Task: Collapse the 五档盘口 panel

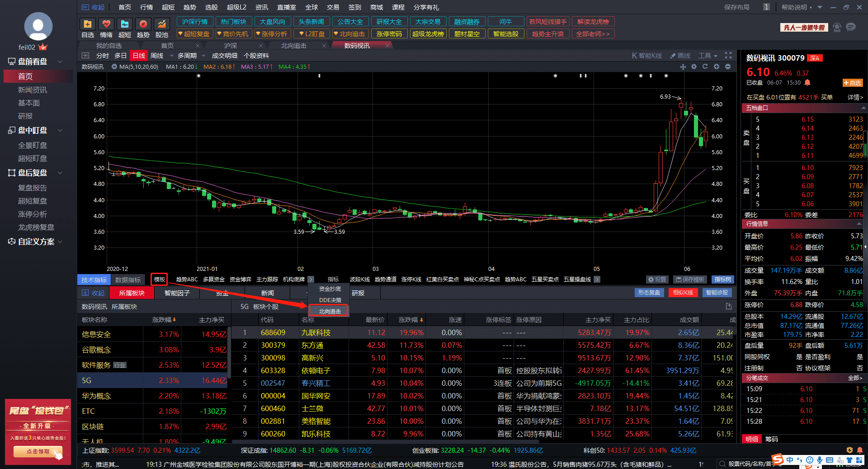Action: point(863,108)
